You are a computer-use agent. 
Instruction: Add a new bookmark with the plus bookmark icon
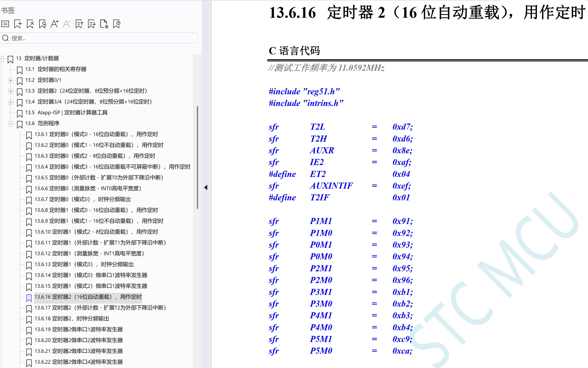click(18, 24)
